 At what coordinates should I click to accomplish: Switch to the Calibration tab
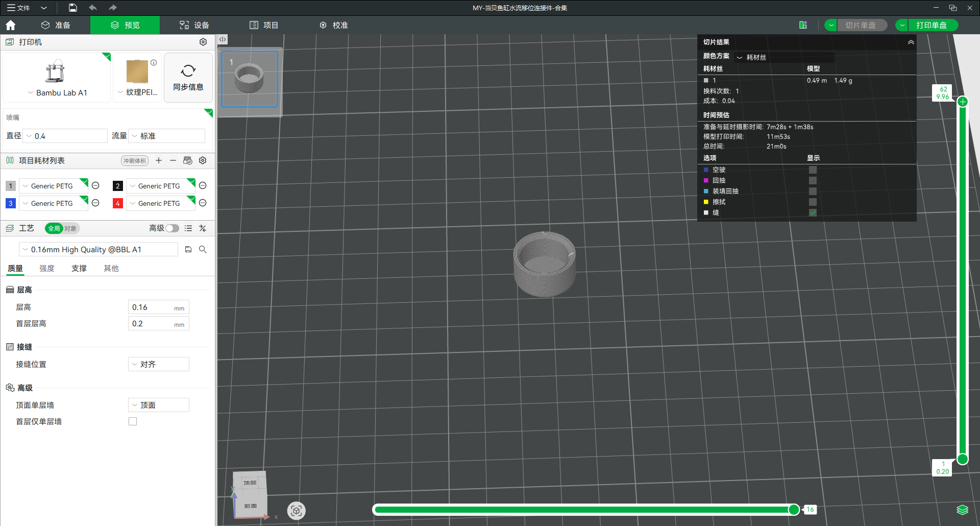point(334,25)
